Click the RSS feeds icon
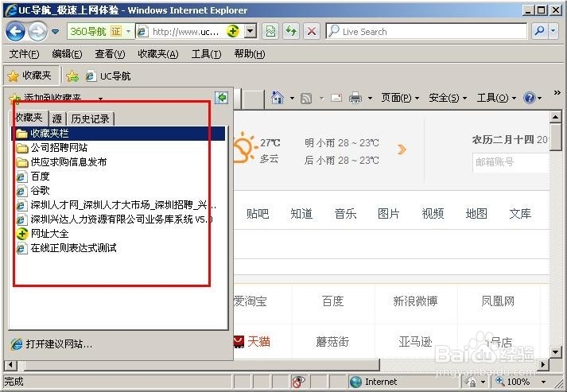This screenshot has width=567, height=392. point(306,98)
